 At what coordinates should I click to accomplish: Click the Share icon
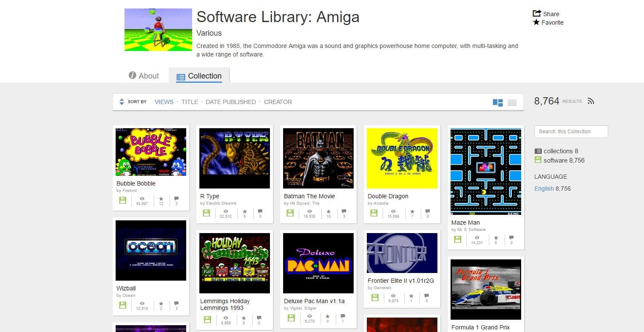(x=536, y=14)
